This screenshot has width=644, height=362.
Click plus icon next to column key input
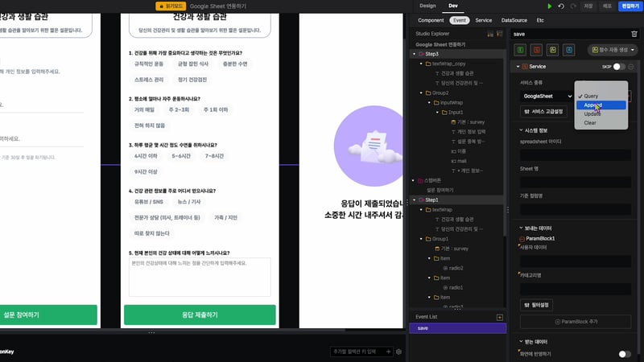[x=388, y=352]
